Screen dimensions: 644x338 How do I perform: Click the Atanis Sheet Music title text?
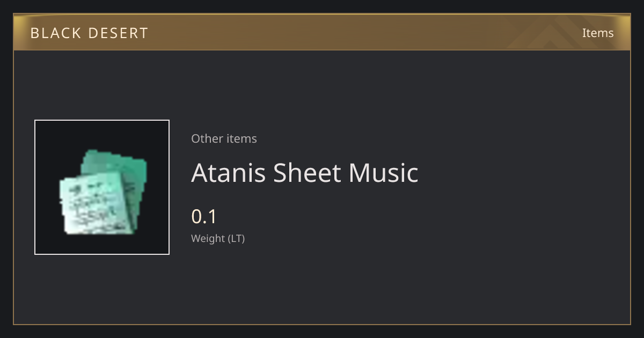pos(305,173)
